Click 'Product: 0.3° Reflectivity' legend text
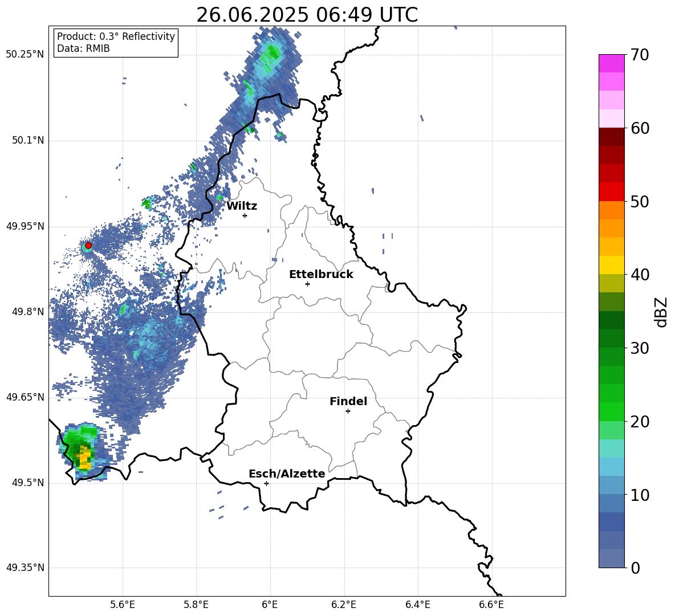Image resolution: width=675 pixels, height=616 pixels. point(116,36)
